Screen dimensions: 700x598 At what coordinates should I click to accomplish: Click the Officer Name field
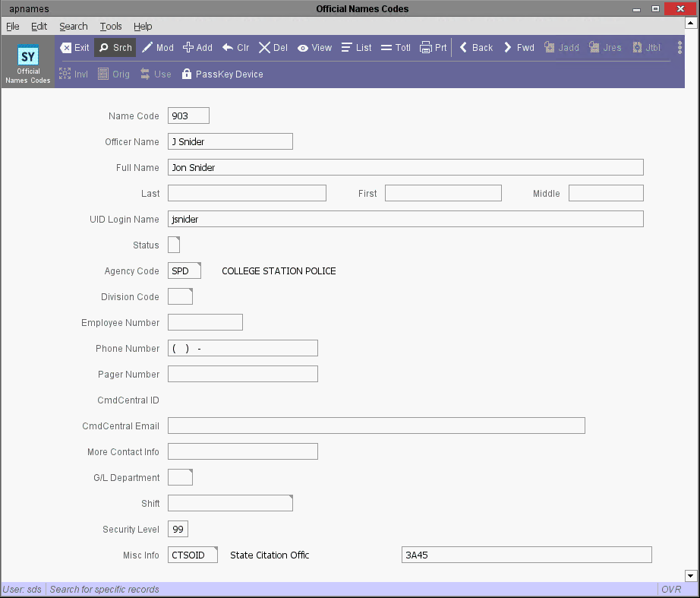230,141
